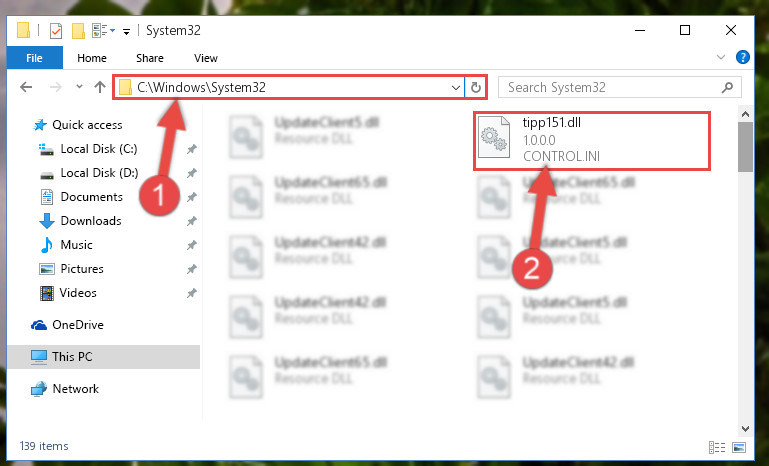Go up one folder level arrow
Screen dimensions: 769x466
[100, 87]
